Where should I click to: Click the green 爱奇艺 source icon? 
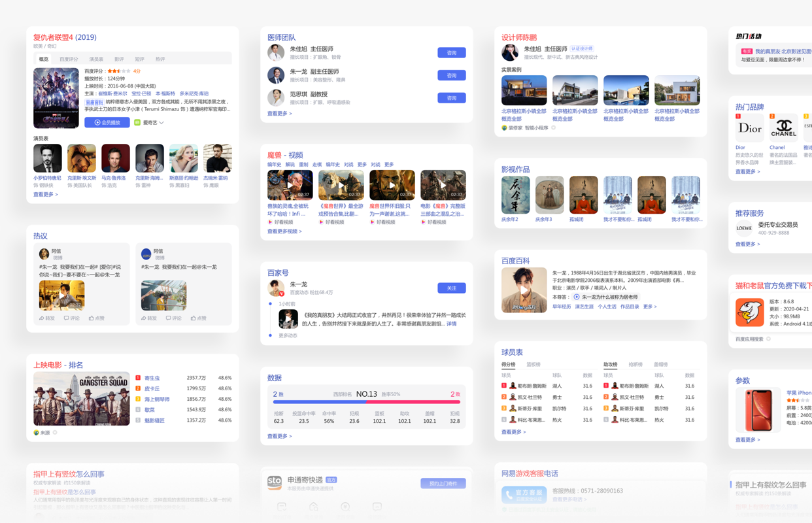tap(137, 123)
